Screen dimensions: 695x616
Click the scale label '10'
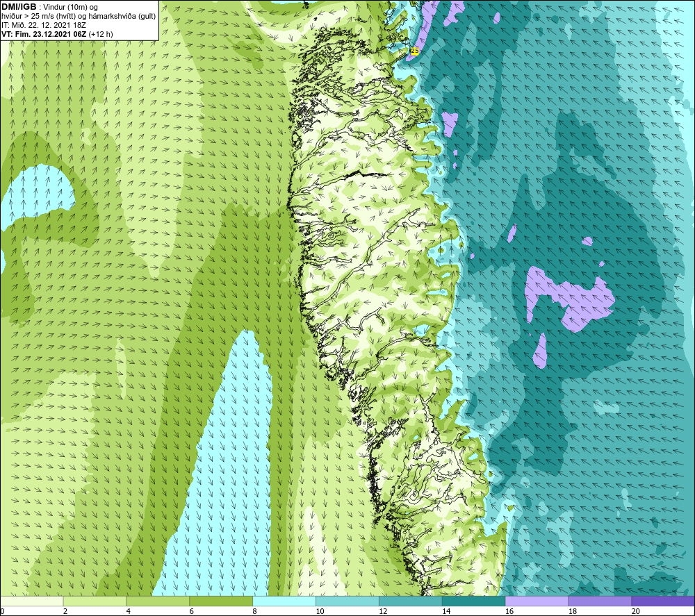coord(320,611)
